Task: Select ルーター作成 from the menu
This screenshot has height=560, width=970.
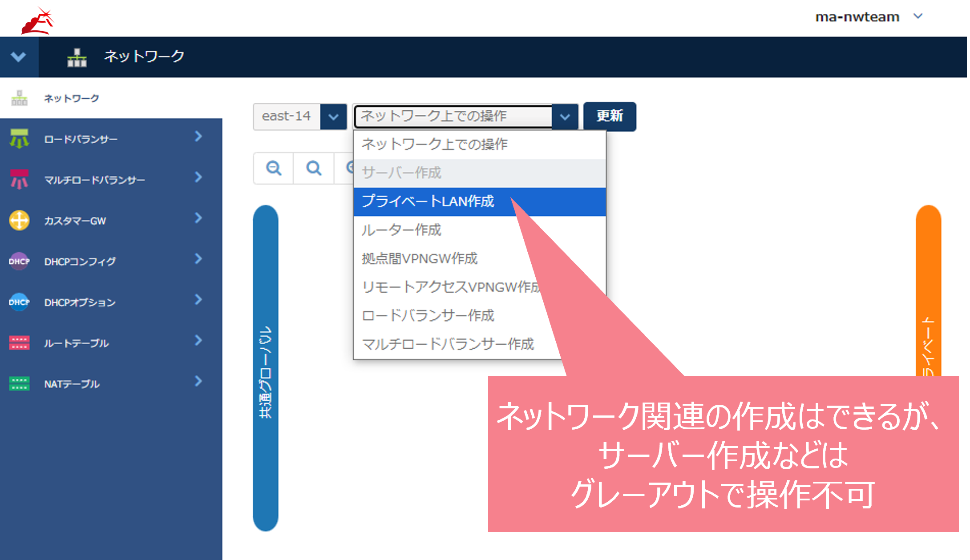Action: 401,230
